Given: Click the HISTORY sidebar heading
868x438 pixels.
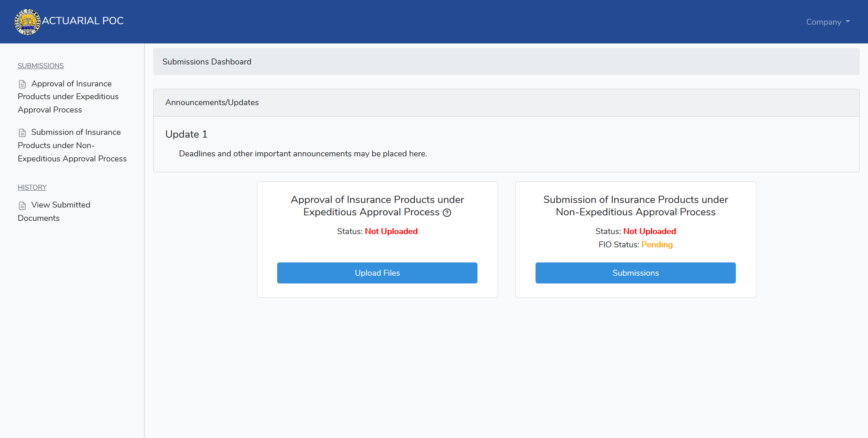Looking at the screenshot, I should [32, 187].
